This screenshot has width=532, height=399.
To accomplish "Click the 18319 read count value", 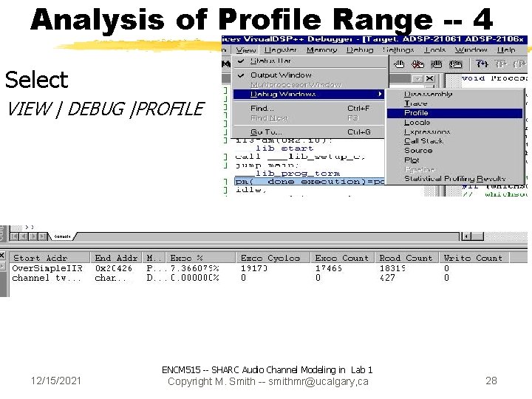I will (x=392, y=268).
